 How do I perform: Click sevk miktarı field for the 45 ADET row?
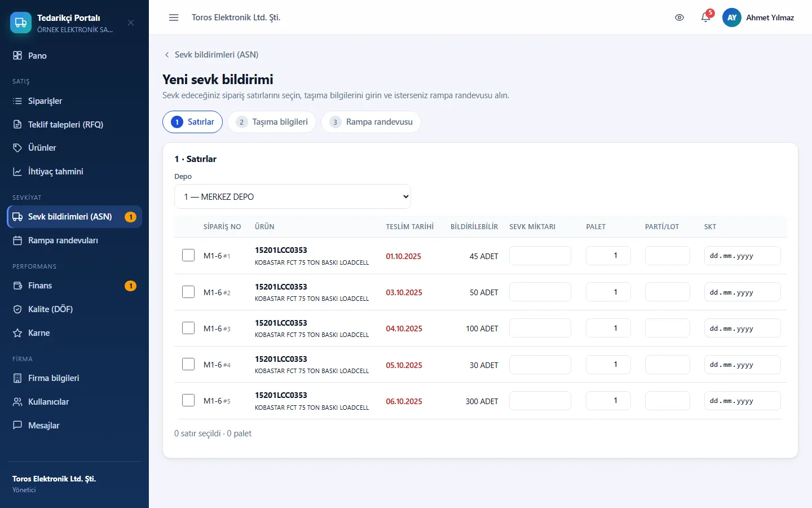(x=540, y=256)
